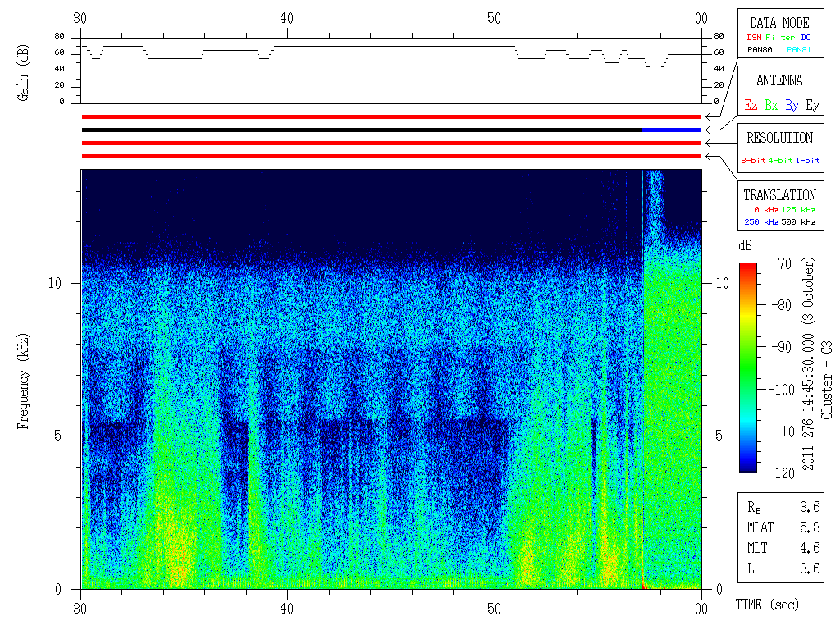Screen dimensions: 840x630
Task: Click the -120 value on the color scale
Action: coord(783,473)
